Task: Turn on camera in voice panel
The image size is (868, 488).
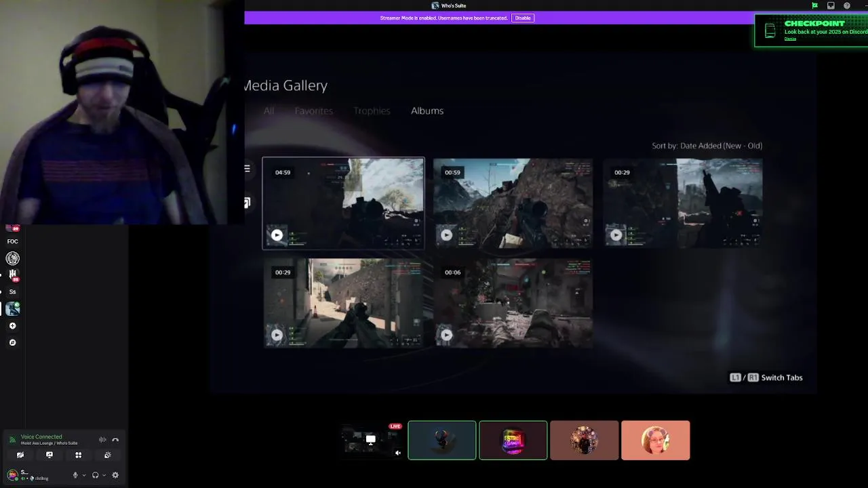Action: click(x=20, y=455)
